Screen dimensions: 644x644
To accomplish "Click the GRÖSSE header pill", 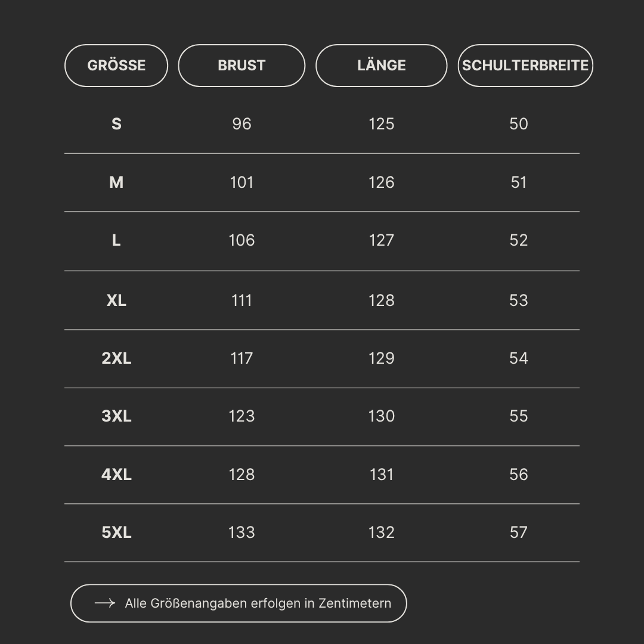I will [x=116, y=66].
